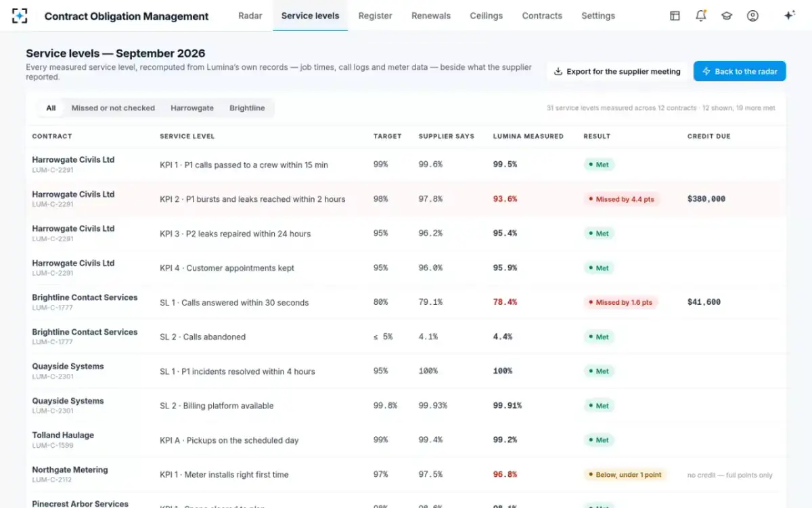Viewport: 812px width, 508px height.
Task: Click "KPI 4 · Customer appointments kept"
Action: tap(227, 268)
